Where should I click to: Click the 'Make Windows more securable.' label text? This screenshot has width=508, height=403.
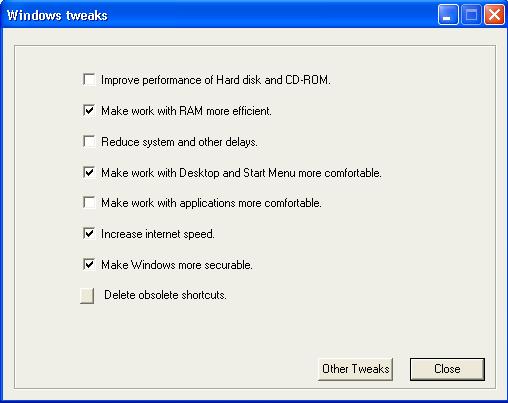click(x=177, y=265)
